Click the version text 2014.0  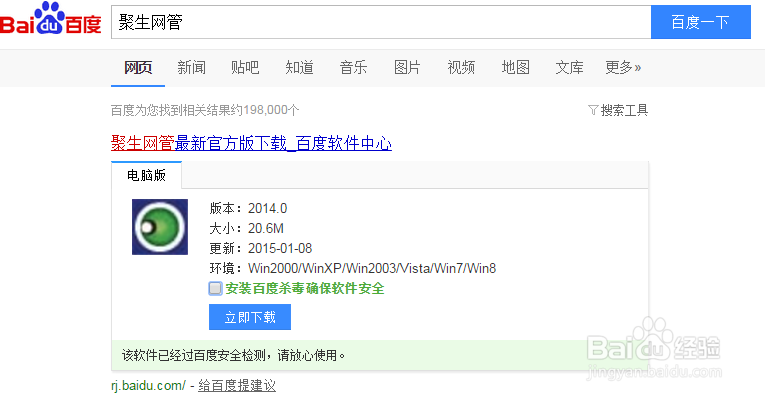(x=267, y=208)
